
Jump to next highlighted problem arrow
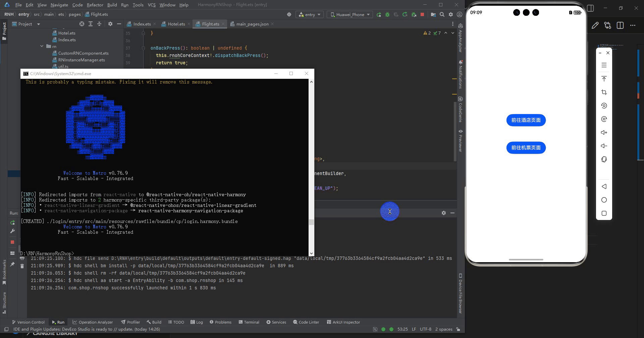pos(452,33)
